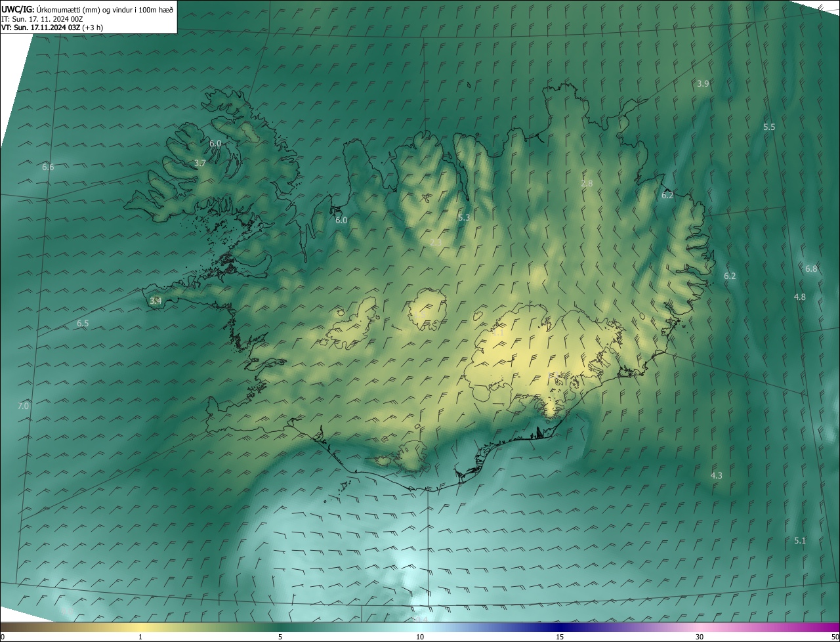
Task: Click the '30' tick on the color scale
Action: tap(700, 637)
